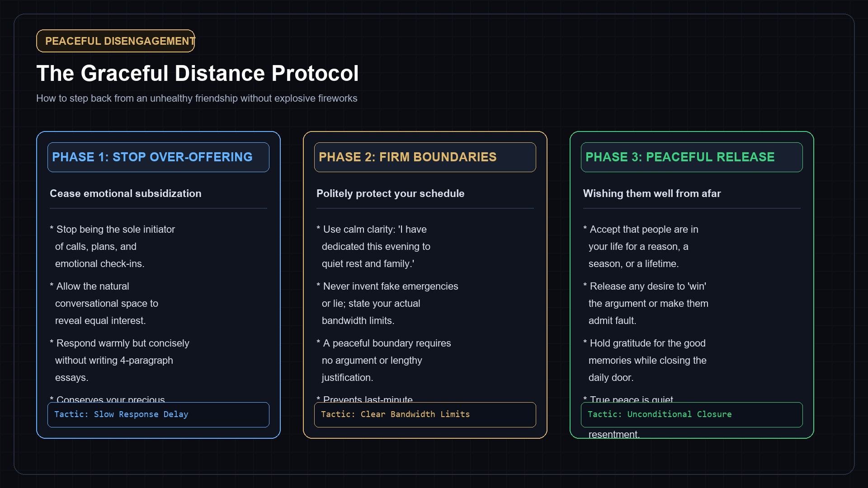This screenshot has height=488, width=868.
Task: Click the overflowing word 'resentment.'
Action: 614,434
